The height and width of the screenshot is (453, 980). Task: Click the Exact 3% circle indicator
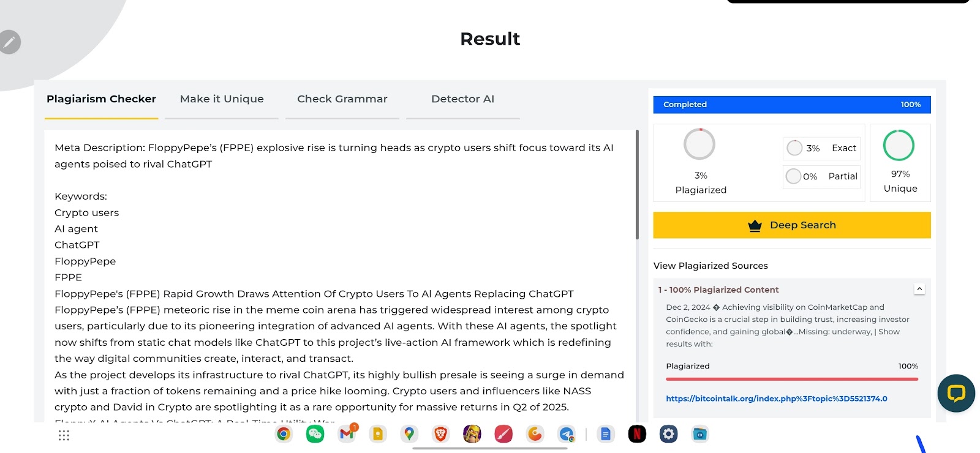coord(794,148)
